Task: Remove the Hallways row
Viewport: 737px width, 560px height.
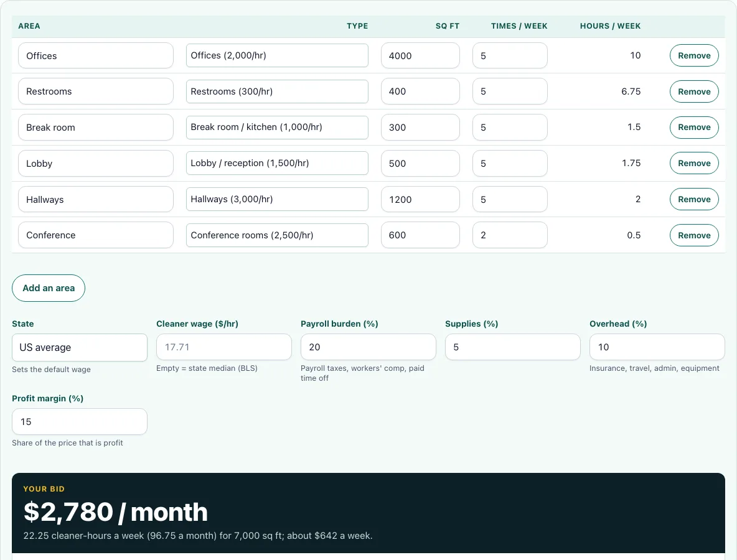Action: pyautogui.click(x=694, y=199)
